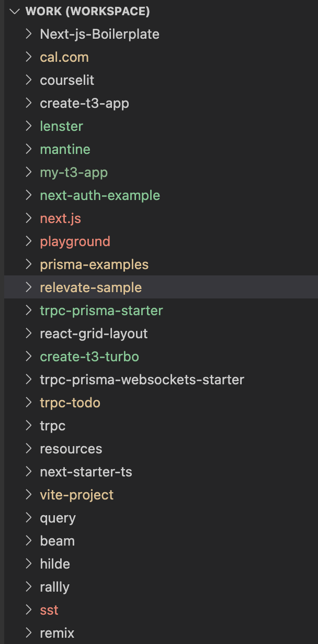The width and height of the screenshot is (318, 644).
Task: Select the my-t3-app folder
Action: (73, 172)
